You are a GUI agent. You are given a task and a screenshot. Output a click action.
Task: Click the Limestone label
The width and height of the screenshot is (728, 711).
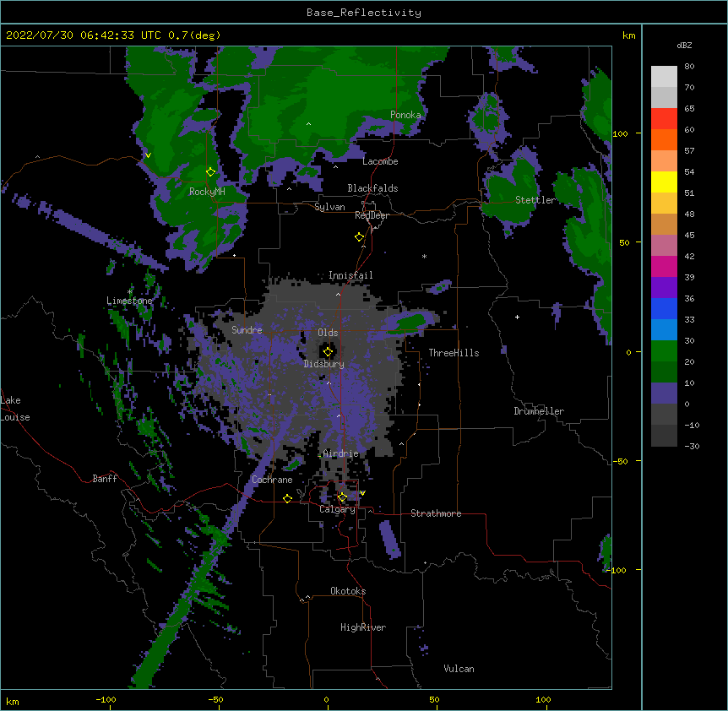[129, 301]
